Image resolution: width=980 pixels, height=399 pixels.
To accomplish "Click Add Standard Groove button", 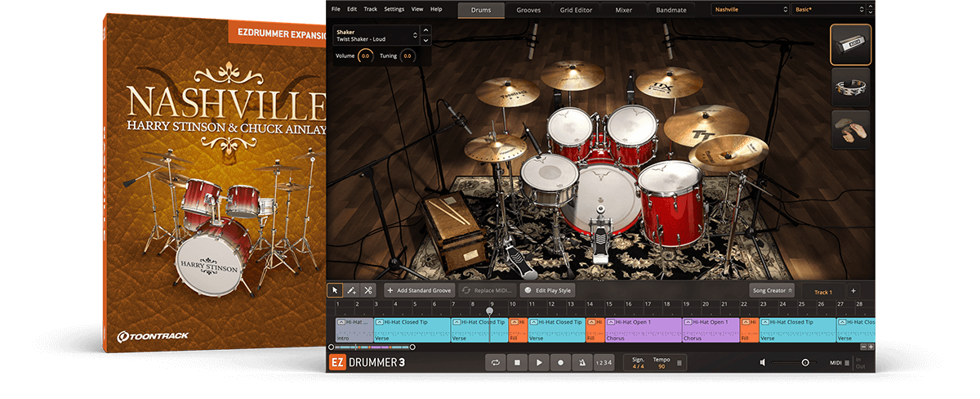I will pos(418,290).
